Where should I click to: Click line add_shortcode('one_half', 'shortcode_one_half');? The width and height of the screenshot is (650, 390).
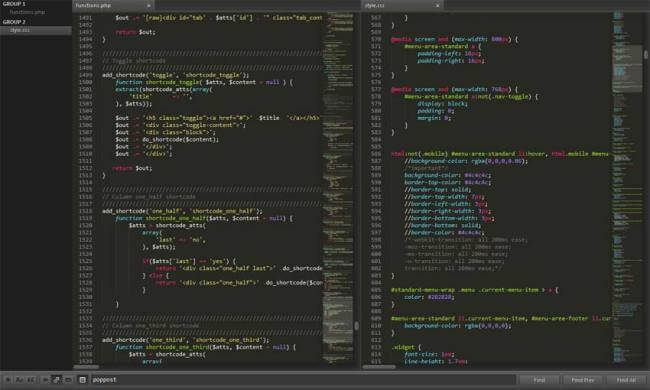[x=182, y=211]
